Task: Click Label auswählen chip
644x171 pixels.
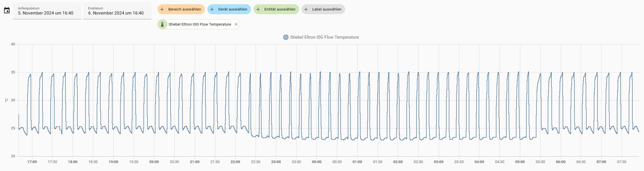Action: coord(323,9)
